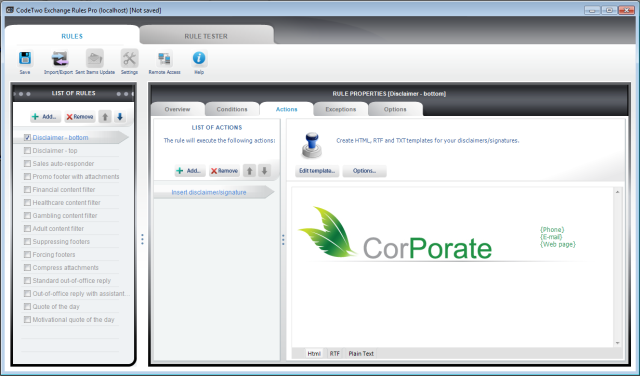Click the template preview scrollbar down arrow

618,343
